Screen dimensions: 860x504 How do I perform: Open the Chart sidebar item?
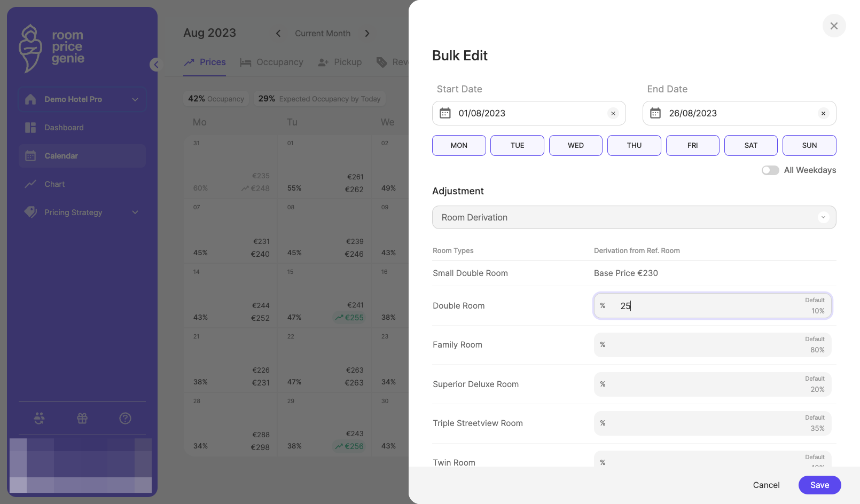82,184
